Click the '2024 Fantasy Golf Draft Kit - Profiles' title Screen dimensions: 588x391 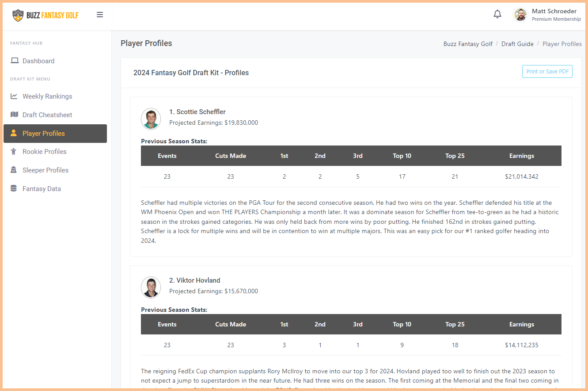[x=191, y=73]
